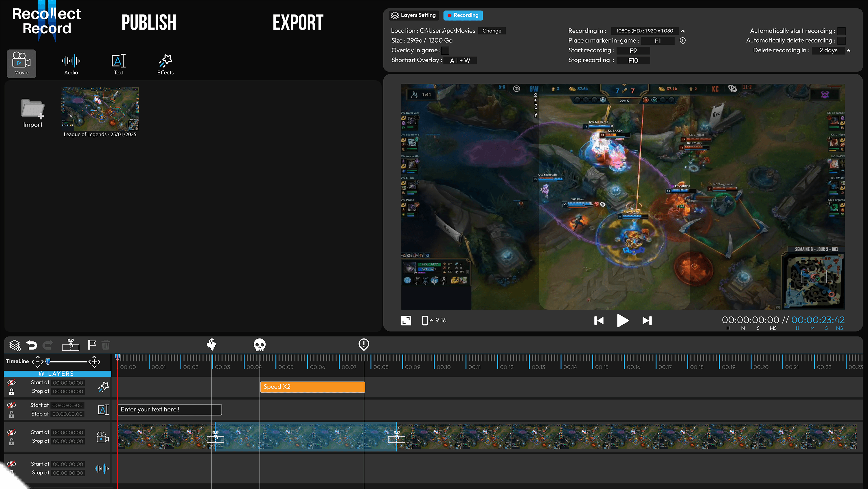868x489 pixels.
Task: Click Change to set recording location
Action: point(492,31)
